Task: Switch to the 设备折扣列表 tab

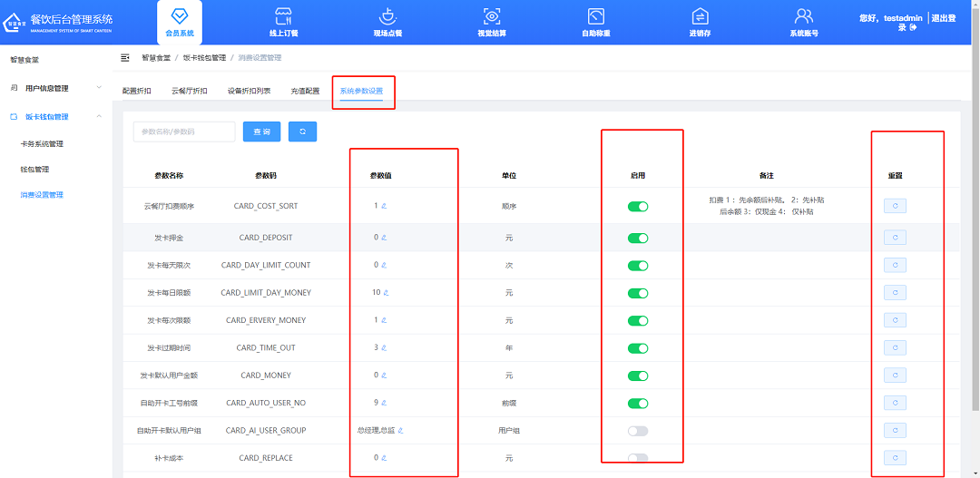Action: point(249,92)
